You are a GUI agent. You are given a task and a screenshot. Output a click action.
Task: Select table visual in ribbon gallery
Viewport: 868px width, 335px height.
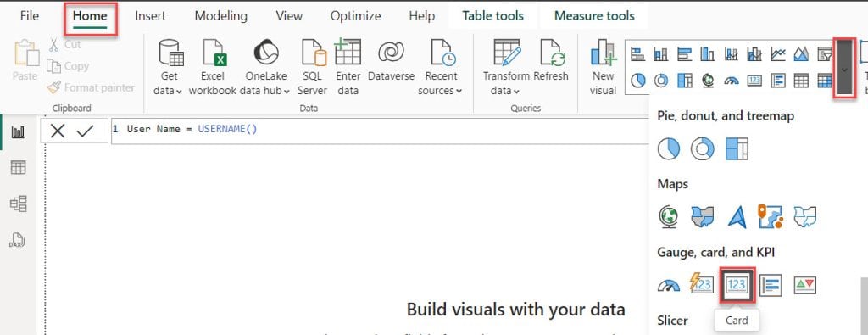(x=801, y=81)
